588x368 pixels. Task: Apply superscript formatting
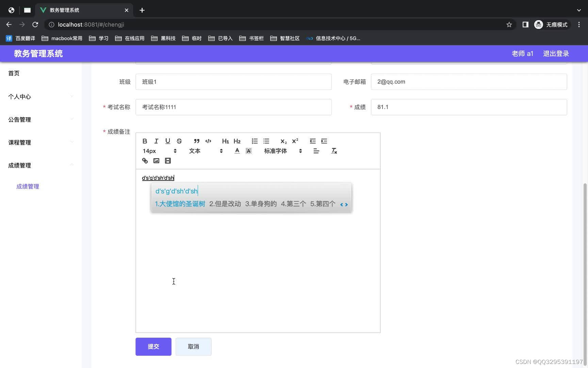click(x=295, y=141)
